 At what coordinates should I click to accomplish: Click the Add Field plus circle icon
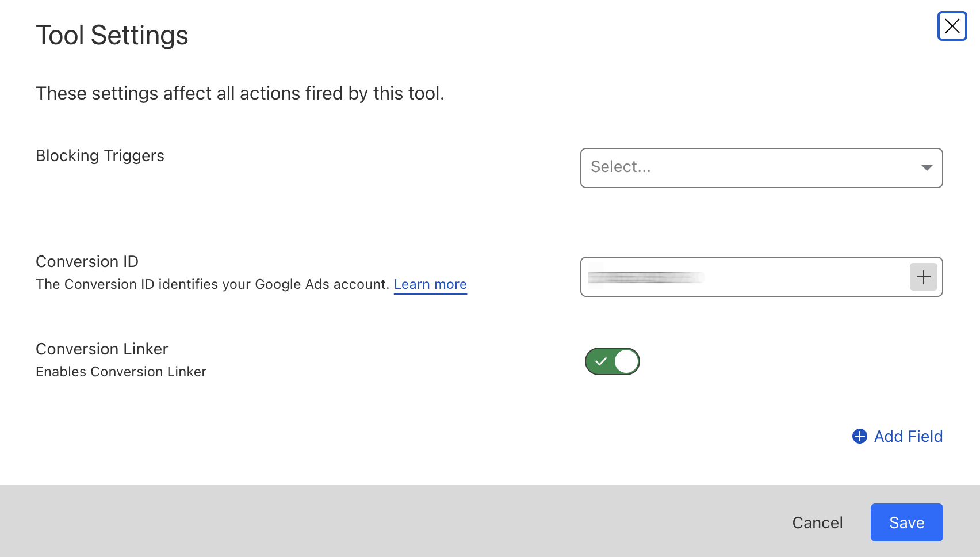(x=859, y=436)
